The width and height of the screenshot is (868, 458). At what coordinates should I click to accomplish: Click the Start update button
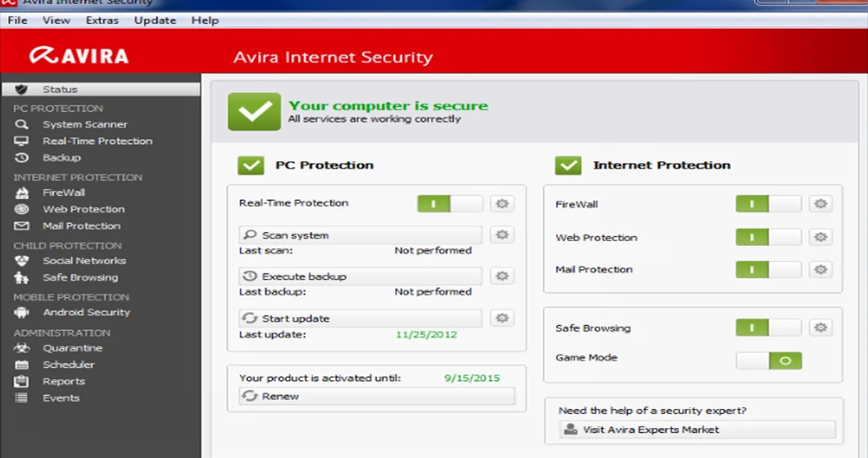coord(360,319)
